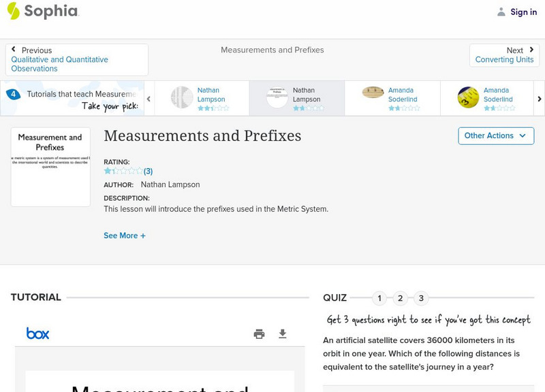Screen dimensions: 545x392
Task: Select first Nathan Lampson tutorial
Action: tap(201, 98)
